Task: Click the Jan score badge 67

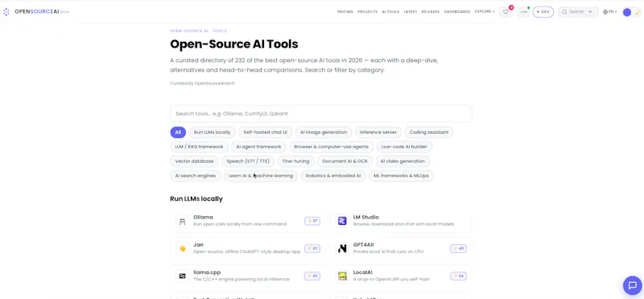Action: click(312, 248)
